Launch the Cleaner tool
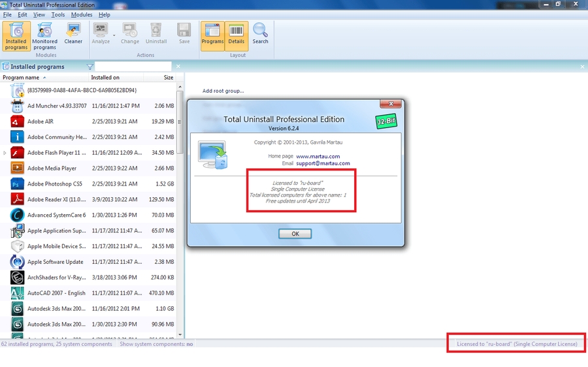The width and height of the screenshot is (588, 367). point(73,34)
